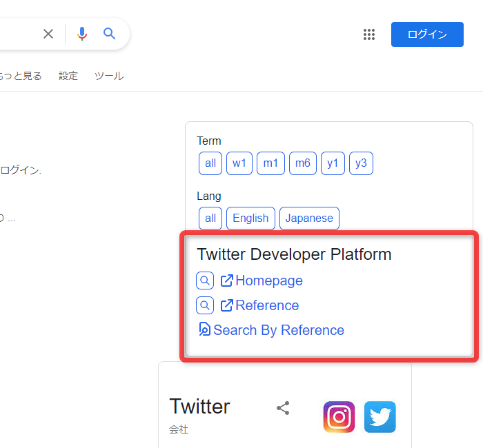Viewport: 483px width, 448px height.
Task: Click the Twitter knowledge panel title
Action: click(x=199, y=407)
